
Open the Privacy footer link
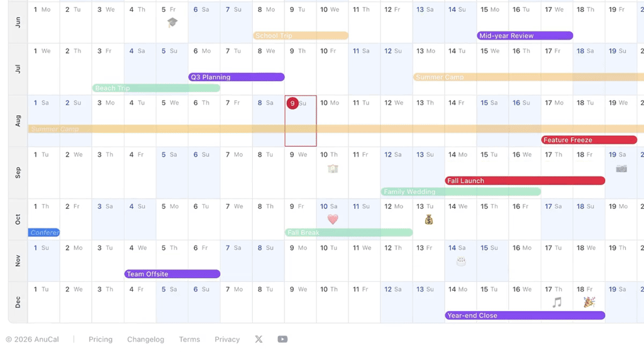[x=227, y=339]
